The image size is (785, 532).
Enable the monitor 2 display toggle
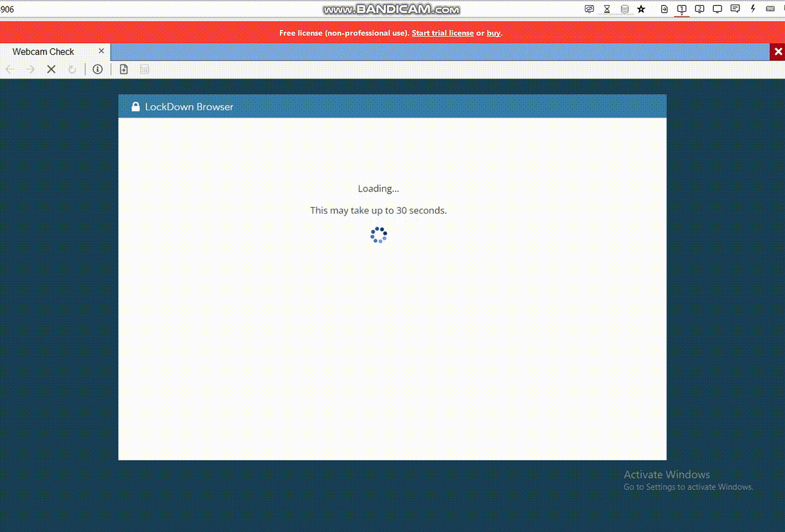(x=701, y=8)
